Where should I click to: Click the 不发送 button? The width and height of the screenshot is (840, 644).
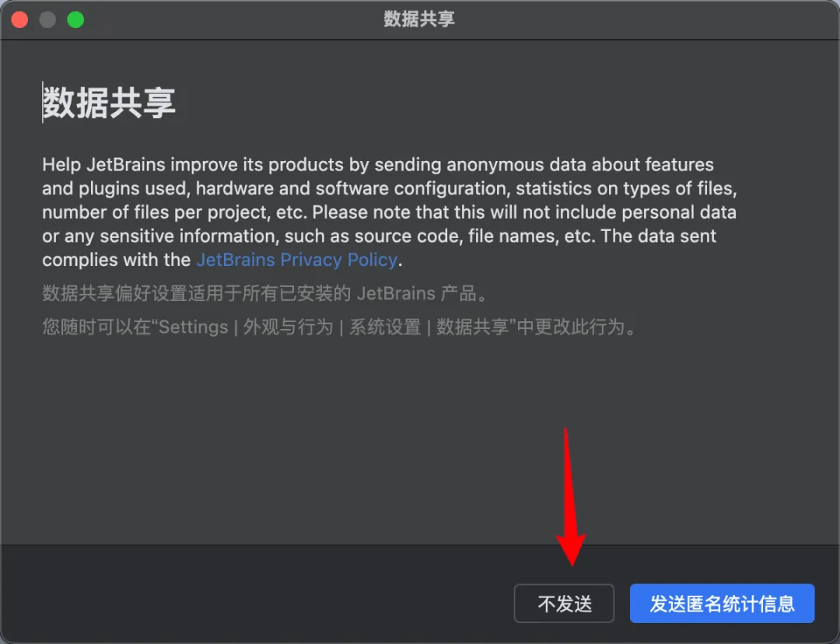(x=564, y=604)
